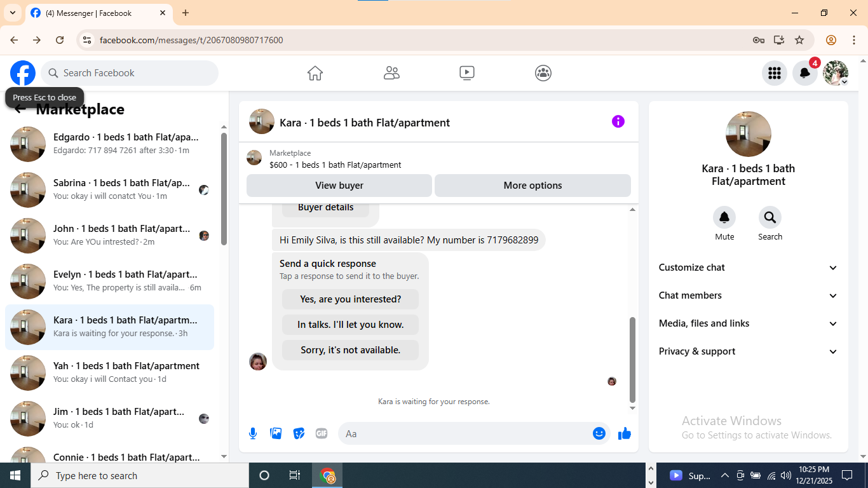Open the Friends icon in top navigation
The width and height of the screenshot is (868, 488).
pyautogui.click(x=391, y=73)
